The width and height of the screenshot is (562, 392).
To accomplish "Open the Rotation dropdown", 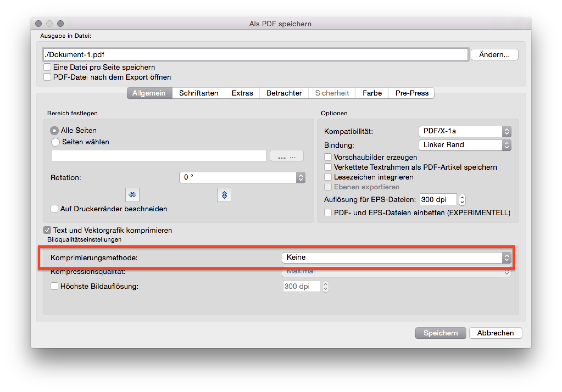I will point(242,178).
